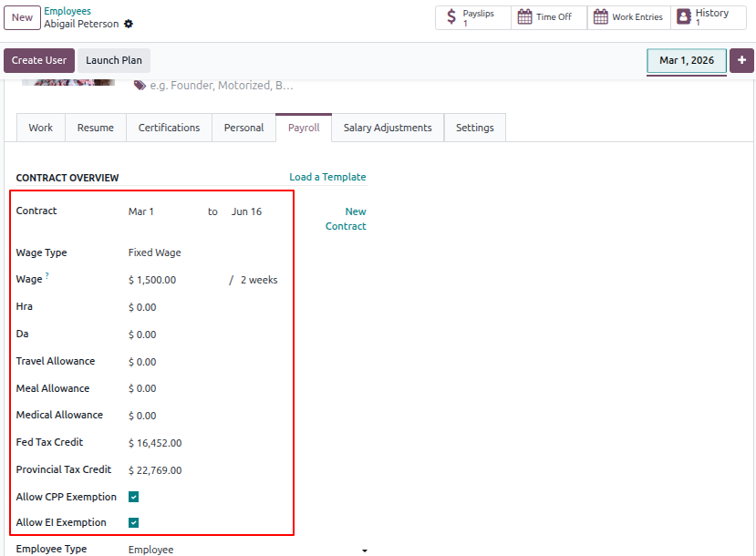Open the Salary Adjustments tab
Viewport: 756px width, 556px height.
388,128
